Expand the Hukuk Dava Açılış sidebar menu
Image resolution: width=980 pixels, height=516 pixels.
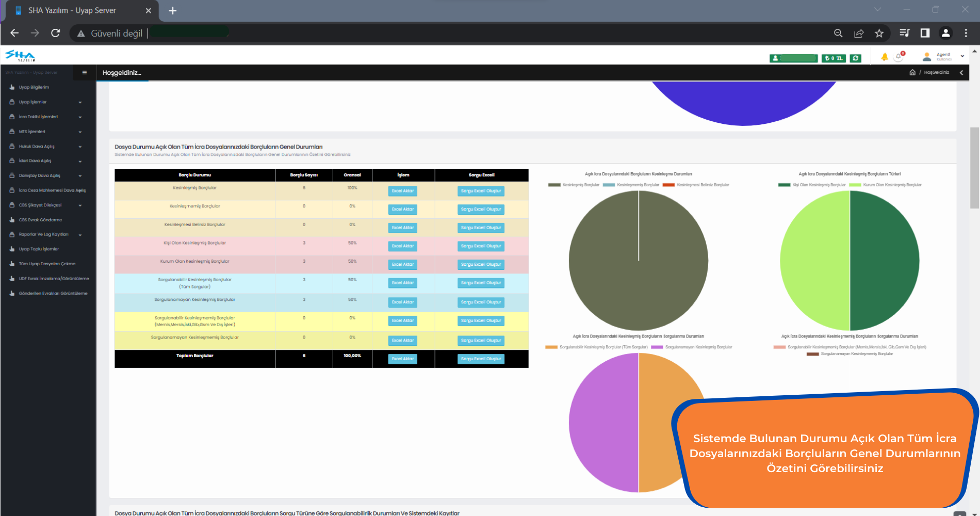click(45, 147)
